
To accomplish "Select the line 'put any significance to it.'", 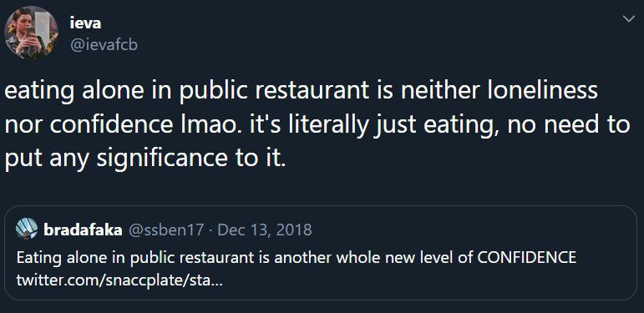I will 145,159.
